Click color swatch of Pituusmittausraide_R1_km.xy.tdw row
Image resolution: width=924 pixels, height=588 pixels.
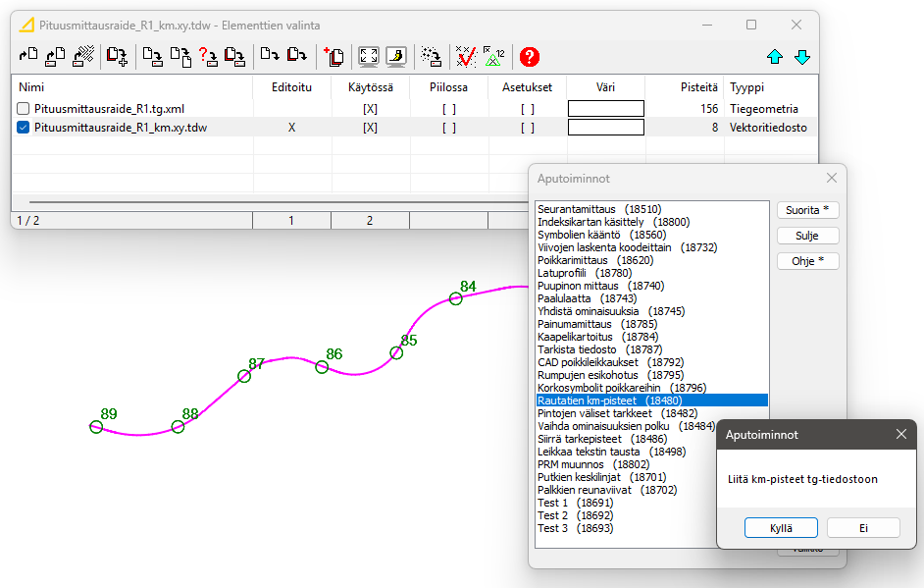605,128
